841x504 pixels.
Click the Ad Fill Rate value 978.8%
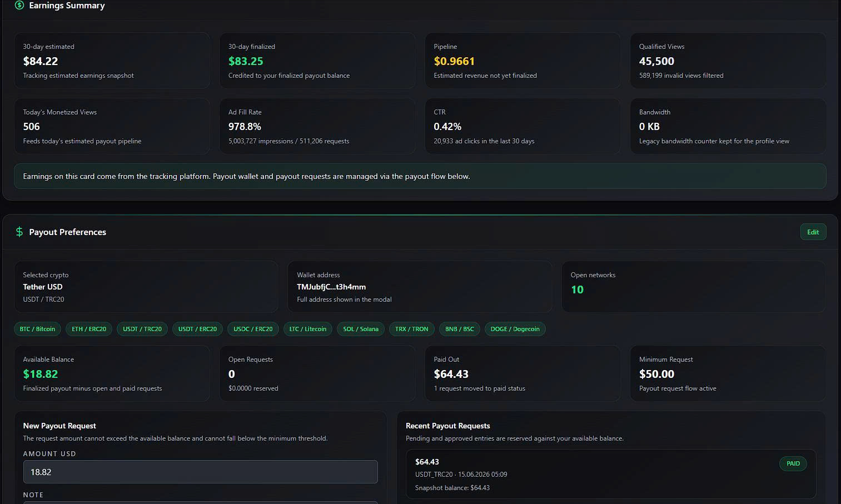pyautogui.click(x=245, y=127)
